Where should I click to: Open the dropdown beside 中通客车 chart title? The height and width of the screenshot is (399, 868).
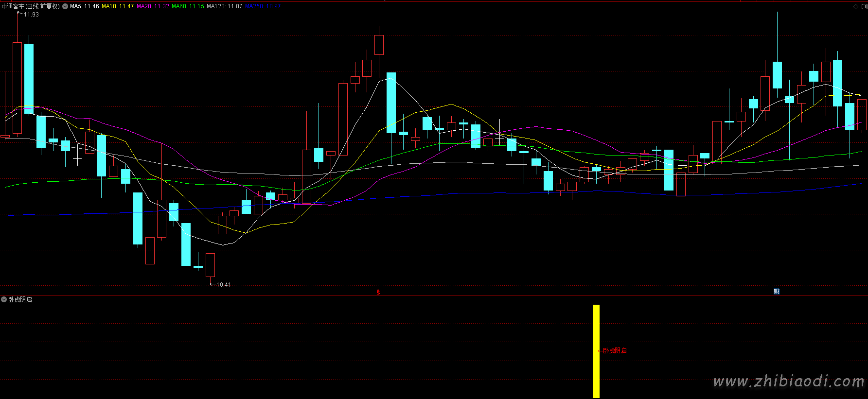[65, 6]
